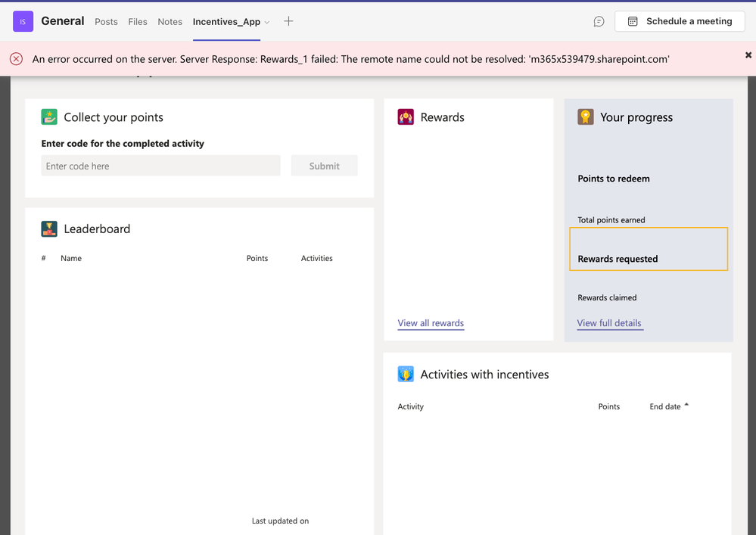
Task: Open the channel conversation chat icon
Action: (x=599, y=22)
